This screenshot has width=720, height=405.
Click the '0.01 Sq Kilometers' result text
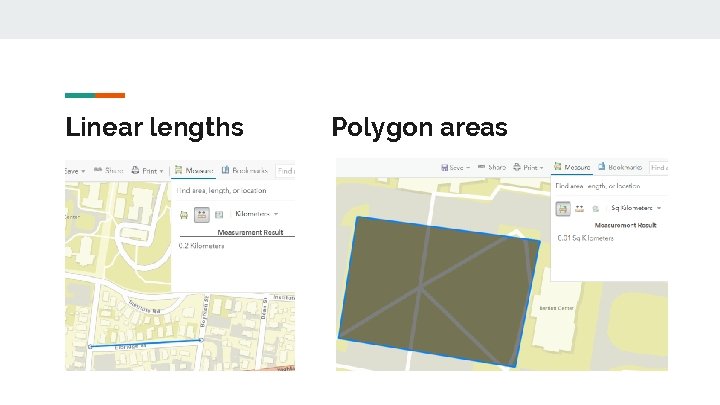click(585, 238)
